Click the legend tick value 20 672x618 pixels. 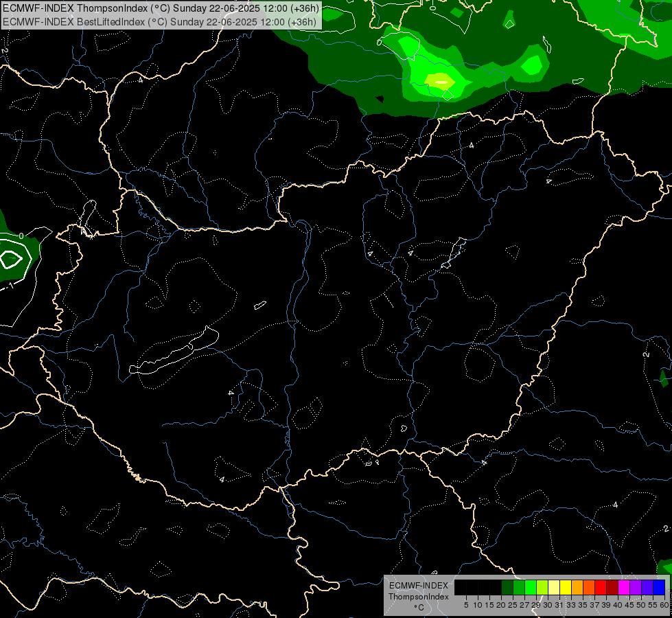pyautogui.click(x=501, y=605)
